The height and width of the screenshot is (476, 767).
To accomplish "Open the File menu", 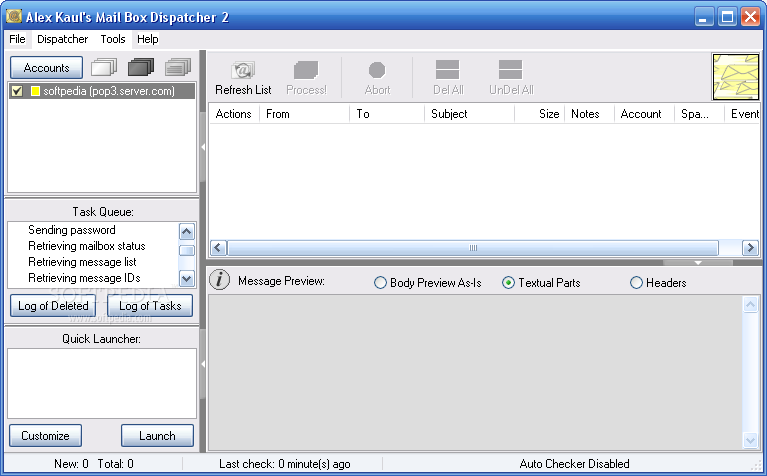I will pos(17,39).
